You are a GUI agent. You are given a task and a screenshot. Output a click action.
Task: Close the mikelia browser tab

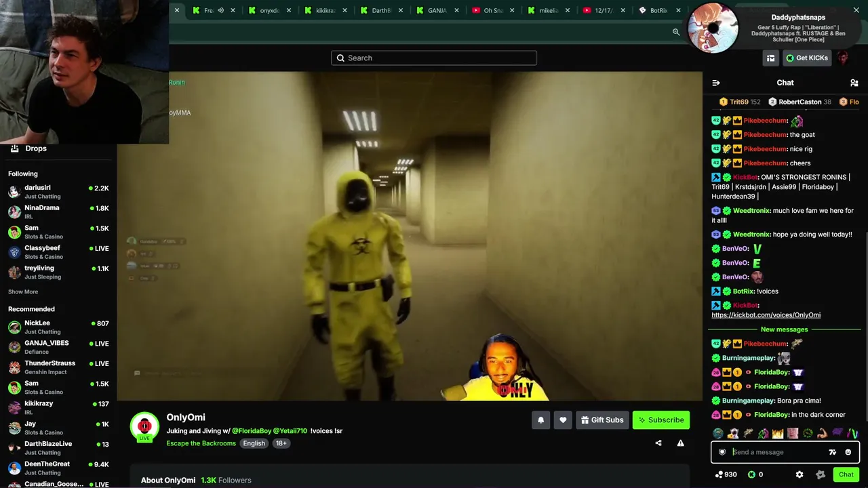coord(567,10)
